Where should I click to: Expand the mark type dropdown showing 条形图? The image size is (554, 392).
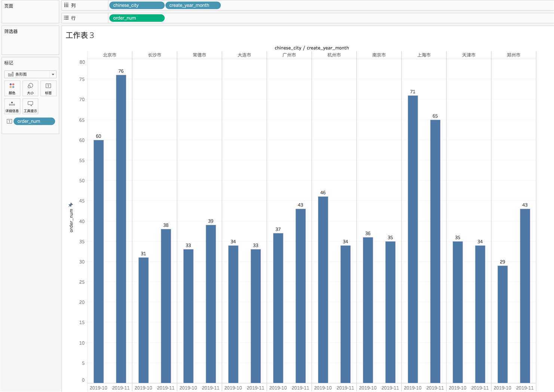[x=30, y=74]
